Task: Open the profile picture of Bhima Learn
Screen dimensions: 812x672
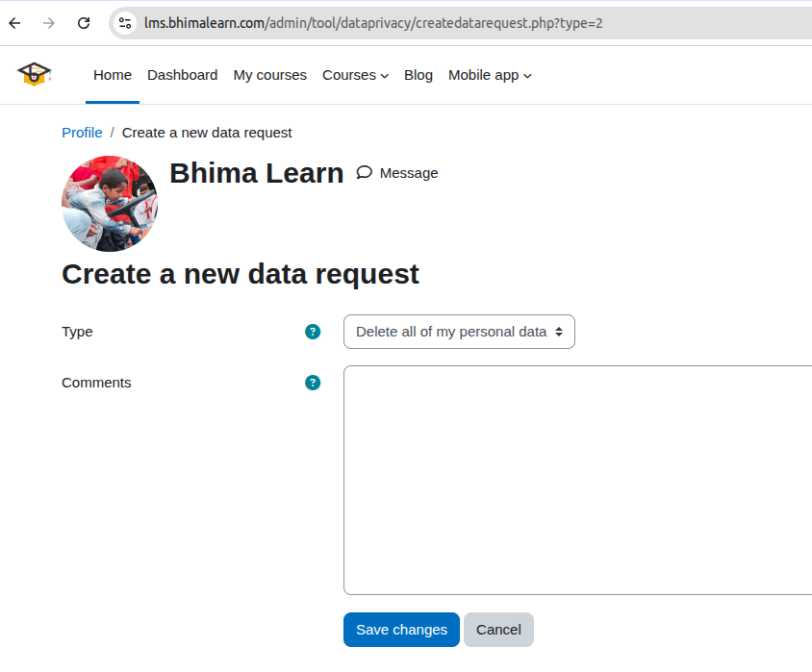Action: pos(110,204)
